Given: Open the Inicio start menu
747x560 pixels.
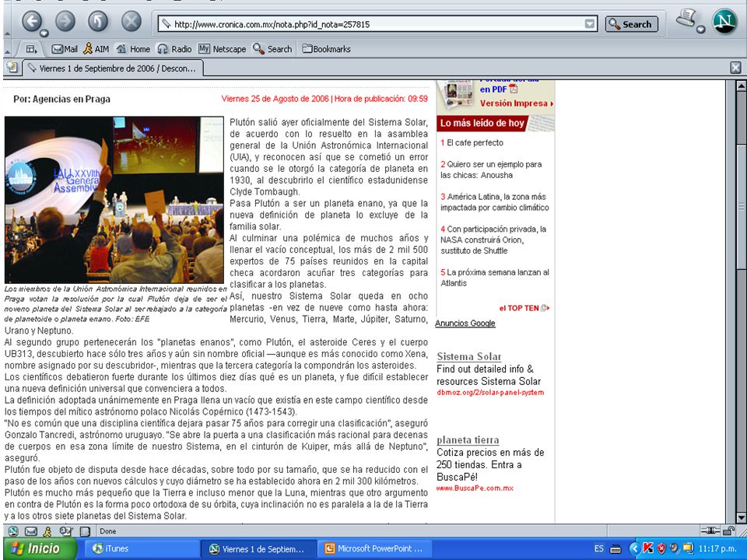Looking at the screenshot, I should 40,548.
